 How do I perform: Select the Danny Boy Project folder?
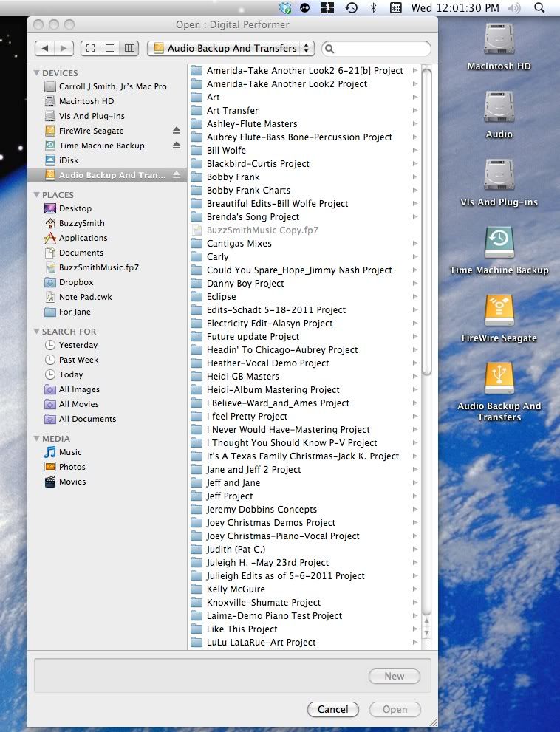304,284
